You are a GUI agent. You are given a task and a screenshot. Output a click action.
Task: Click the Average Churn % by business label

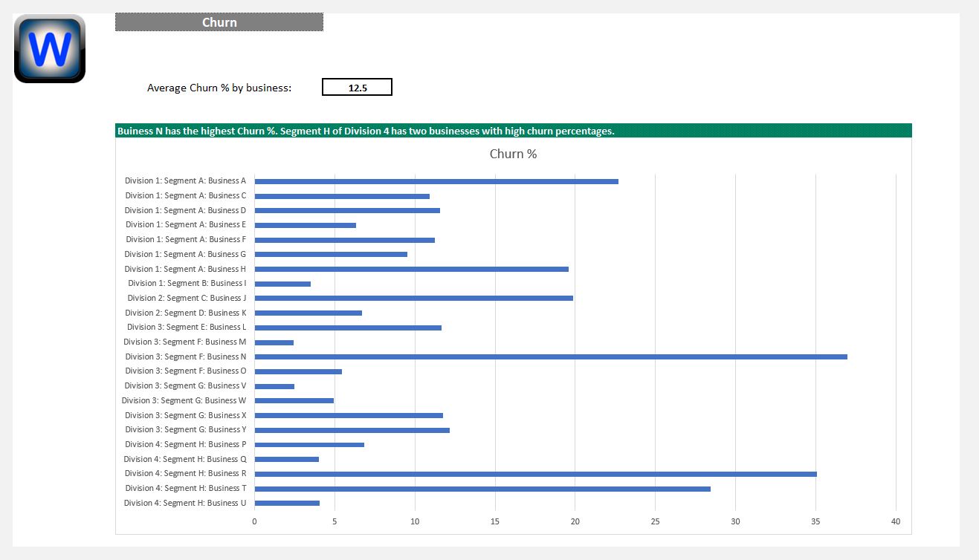[x=219, y=88]
